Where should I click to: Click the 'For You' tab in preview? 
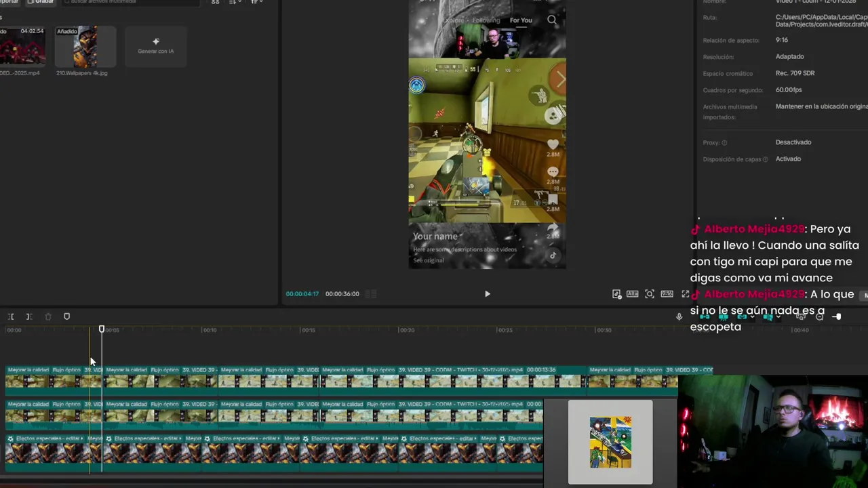click(521, 20)
